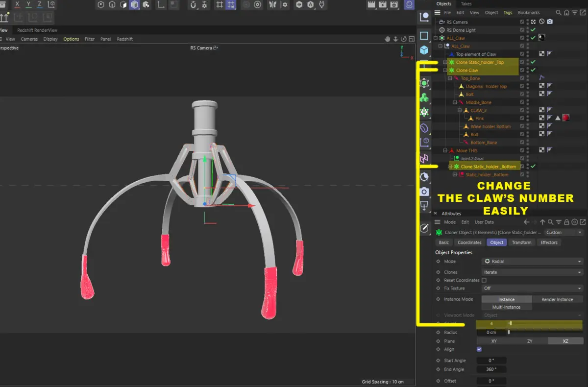Click the viewport maximize toggle icon
This screenshot has height=387, width=588.
pos(412,39)
